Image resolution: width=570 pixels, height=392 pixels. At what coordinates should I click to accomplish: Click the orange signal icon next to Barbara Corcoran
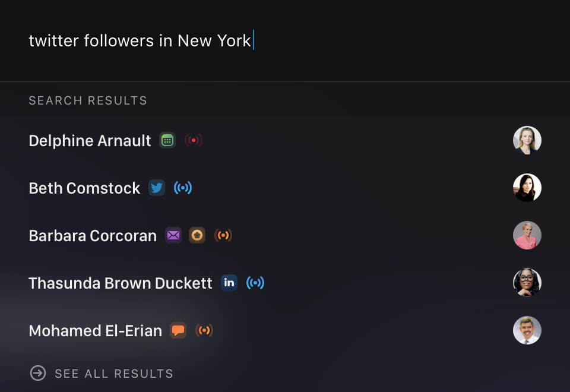click(x=224, y=235)
